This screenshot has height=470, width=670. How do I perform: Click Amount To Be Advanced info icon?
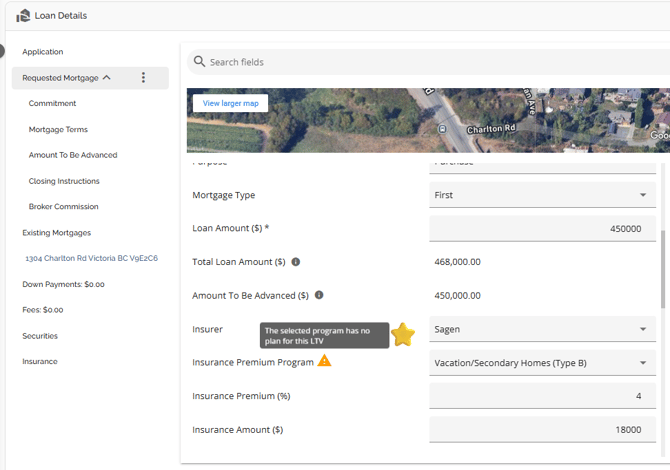319,295
